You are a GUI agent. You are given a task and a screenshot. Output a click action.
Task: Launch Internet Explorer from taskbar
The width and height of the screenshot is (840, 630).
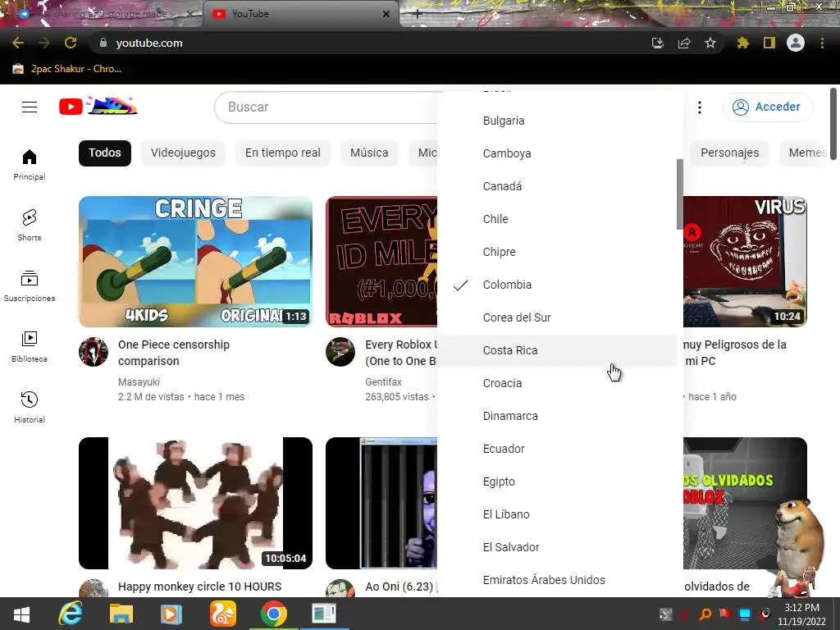tap(71, 614)
